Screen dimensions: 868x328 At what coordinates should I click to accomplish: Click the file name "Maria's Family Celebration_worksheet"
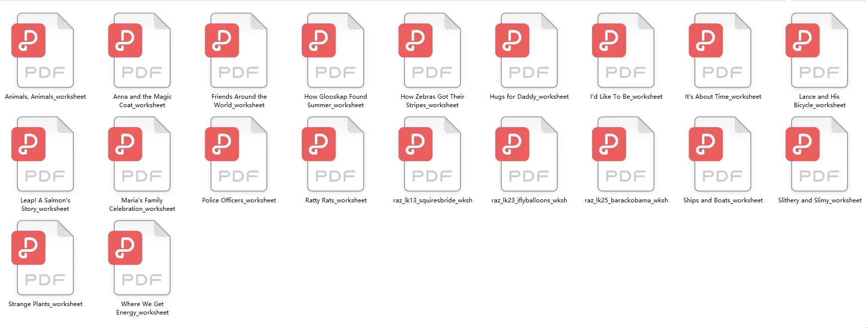pyautogui.click(x=142, y=204)
